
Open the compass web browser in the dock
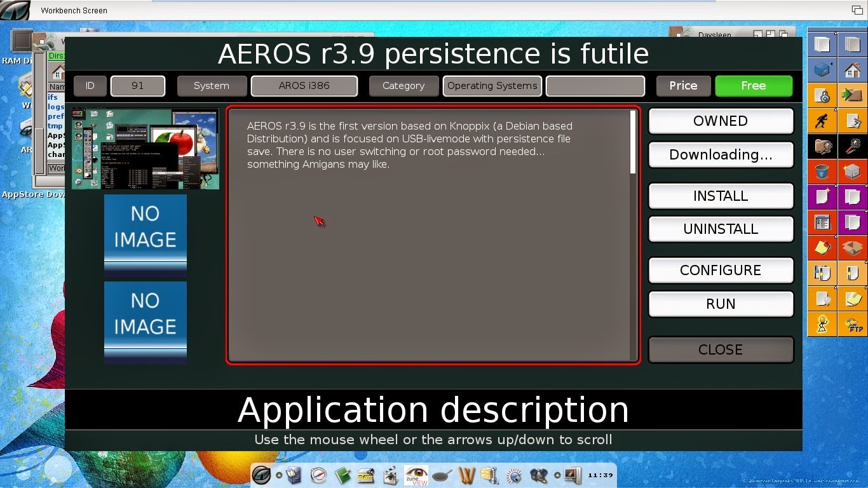point(318,475)
